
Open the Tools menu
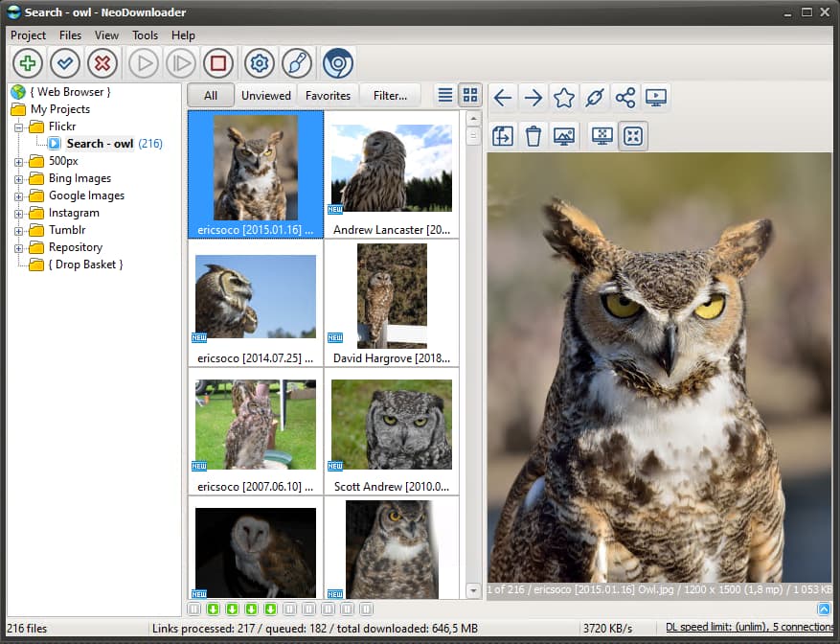click(x=145, y=34)
